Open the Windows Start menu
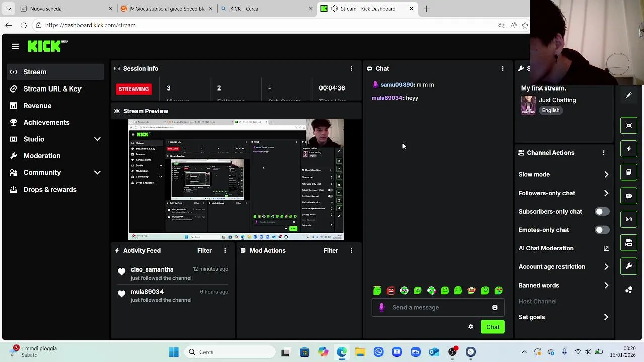This screenshot has width=644, height=362. (x=174, y=352)
